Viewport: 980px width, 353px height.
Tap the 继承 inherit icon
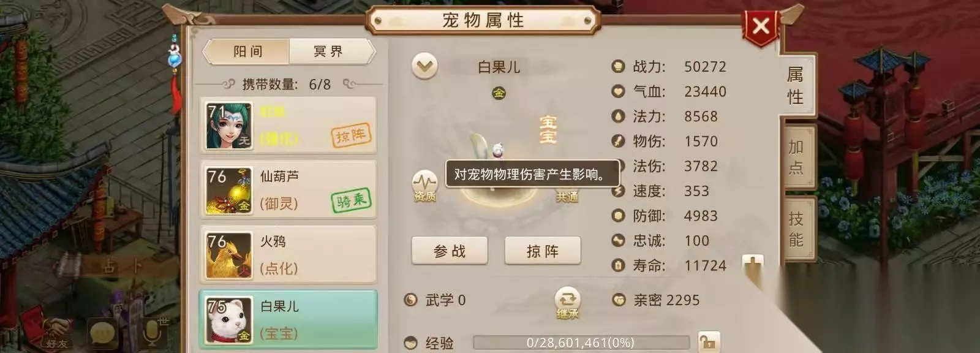point(567,303)
